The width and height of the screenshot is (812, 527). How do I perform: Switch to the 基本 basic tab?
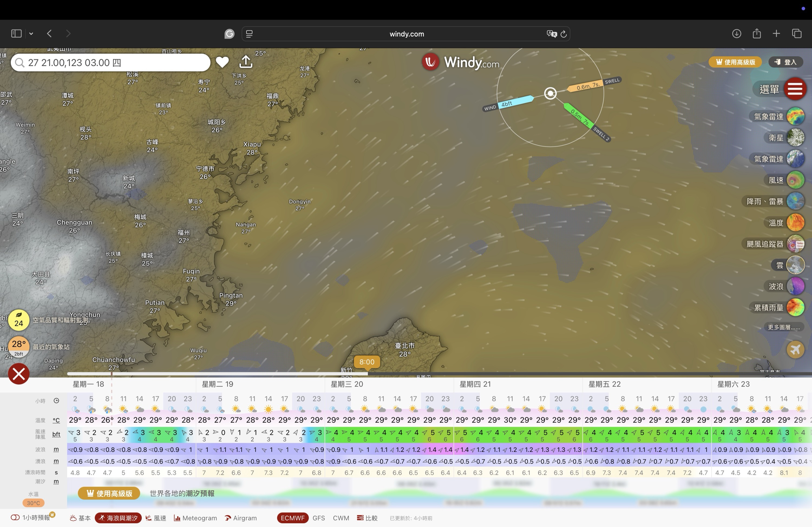click(80, 518)
